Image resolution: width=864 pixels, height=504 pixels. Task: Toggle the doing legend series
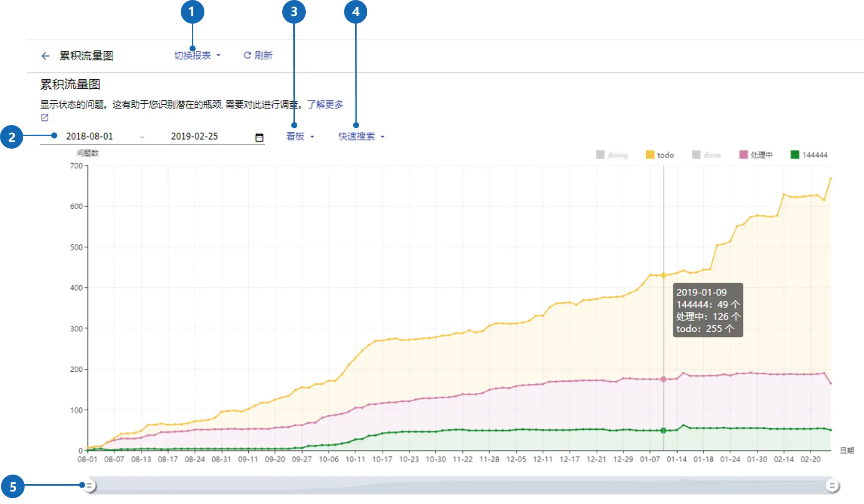pyautogui.click(x=612, y=155)
